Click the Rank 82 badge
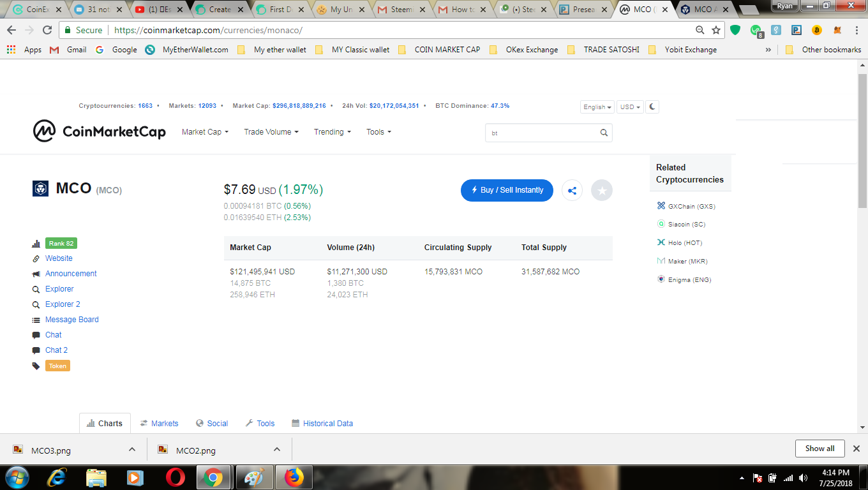Viewport: 868px width, 490px height. [x=61, y=243]
